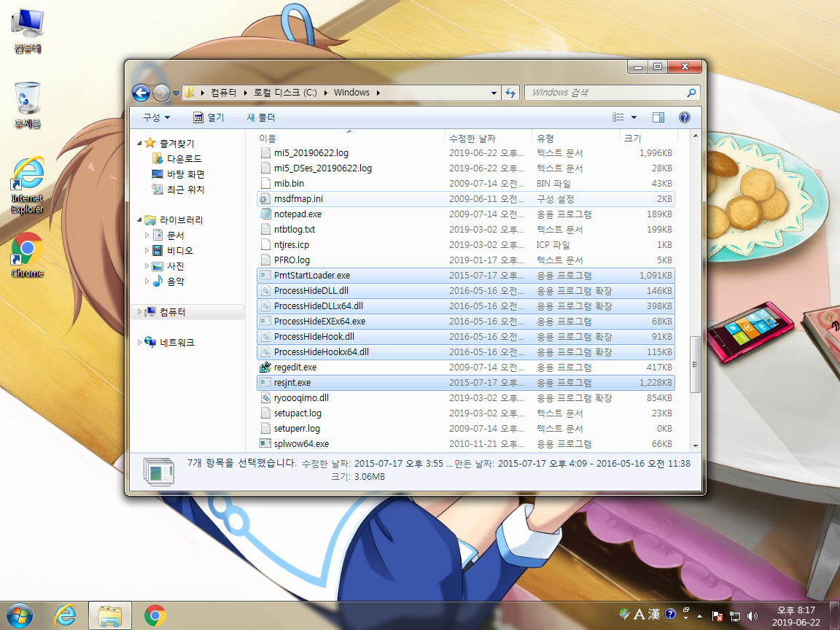Open the Chrome desktop shortcut
The height and width of the screenshot is (630, 840).
point(27,255)
